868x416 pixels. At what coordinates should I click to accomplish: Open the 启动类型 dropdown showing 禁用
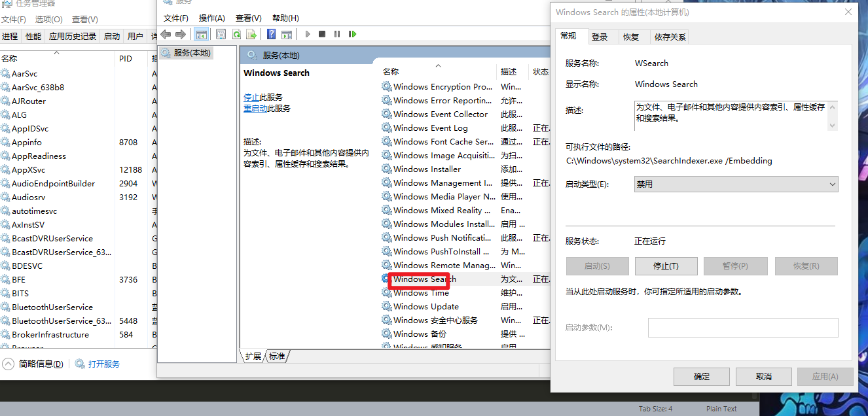coord(736,184)
